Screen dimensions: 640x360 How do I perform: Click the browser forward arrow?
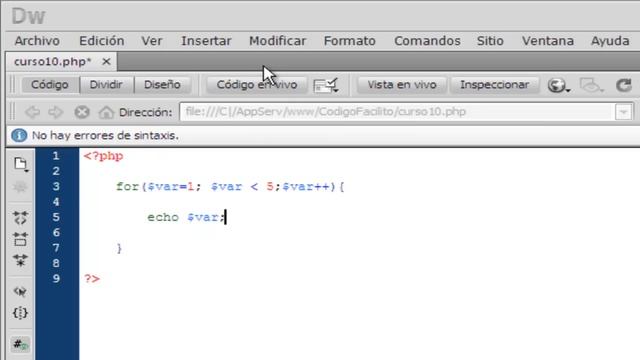(x=56, y=112)
